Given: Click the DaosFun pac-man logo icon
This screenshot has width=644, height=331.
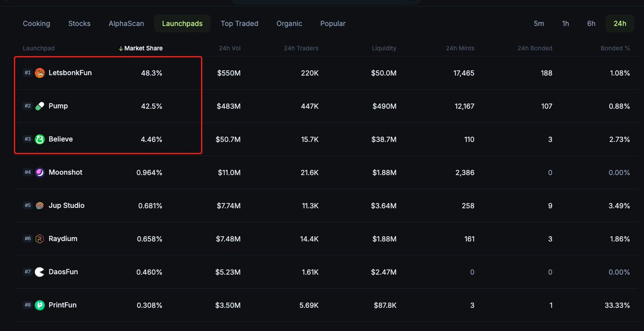Looking at the screenshot, I should 40,272.
